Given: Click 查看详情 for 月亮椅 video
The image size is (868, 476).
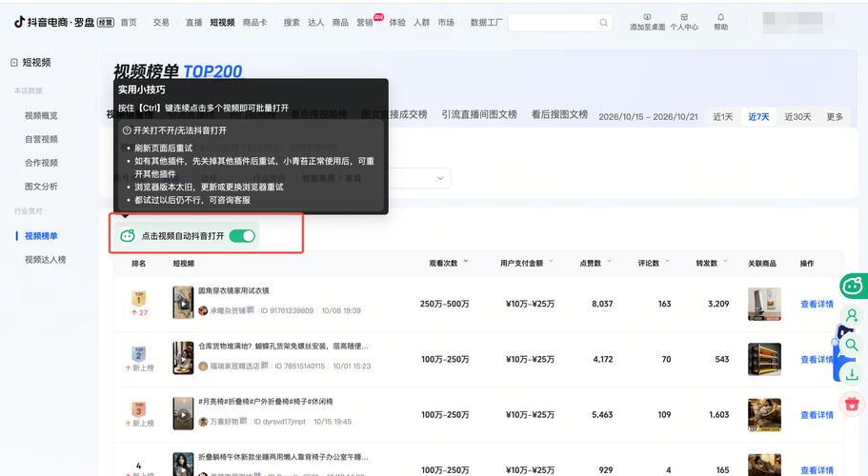Looking at the screenshot, I should point(818,415).
